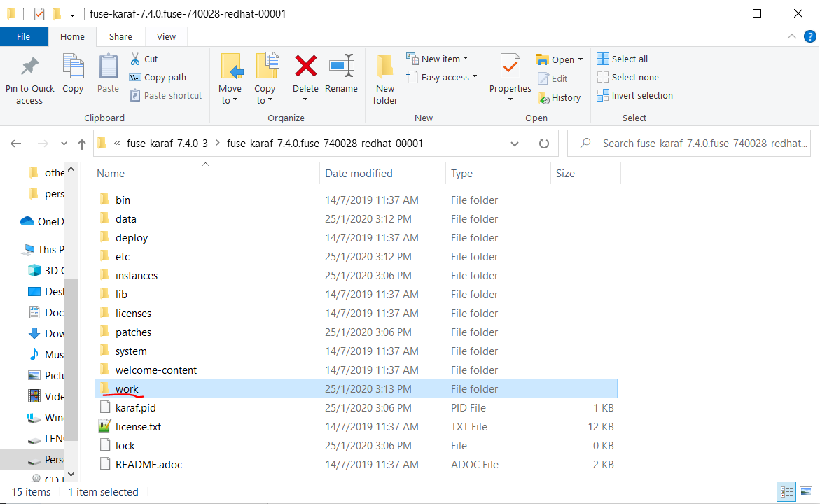Click the Paste clipboard icon

click(x=109, y=67)
